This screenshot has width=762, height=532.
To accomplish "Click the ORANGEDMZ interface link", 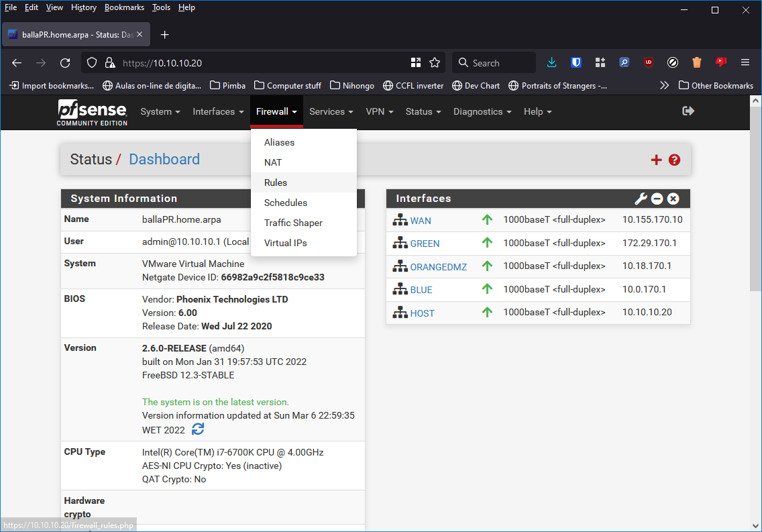I will point(438,266).
